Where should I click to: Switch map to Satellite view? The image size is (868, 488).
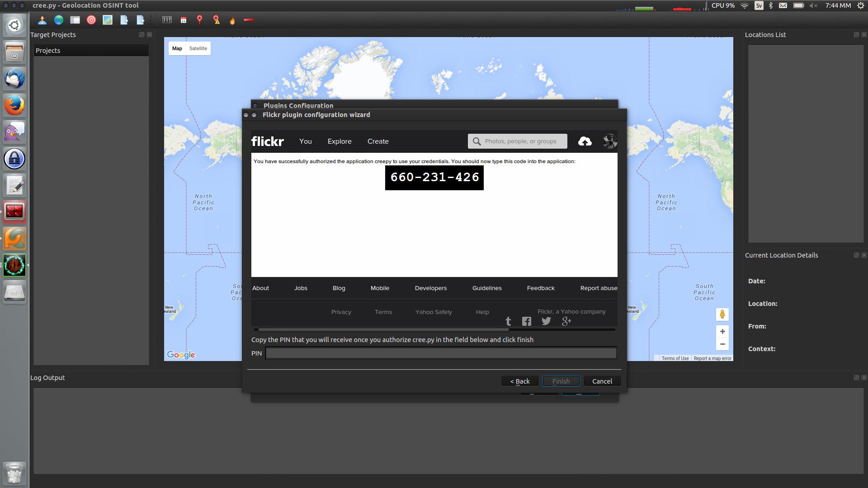coord(198,48)
